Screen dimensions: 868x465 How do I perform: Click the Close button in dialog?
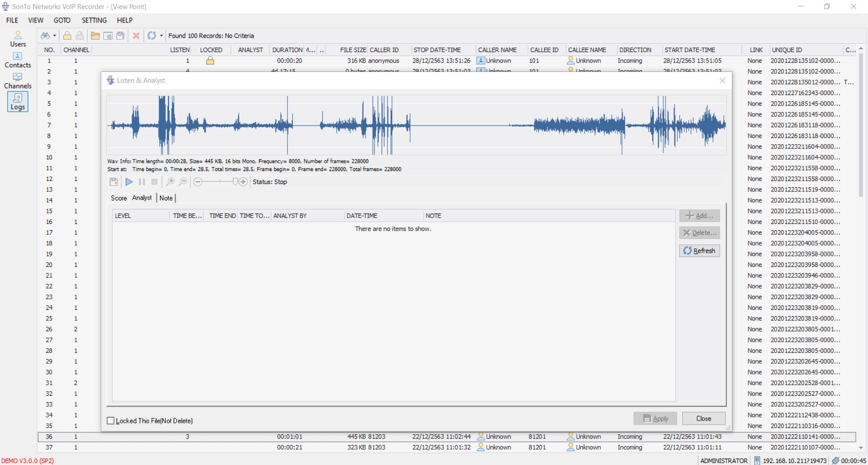(x=703, y=418)
